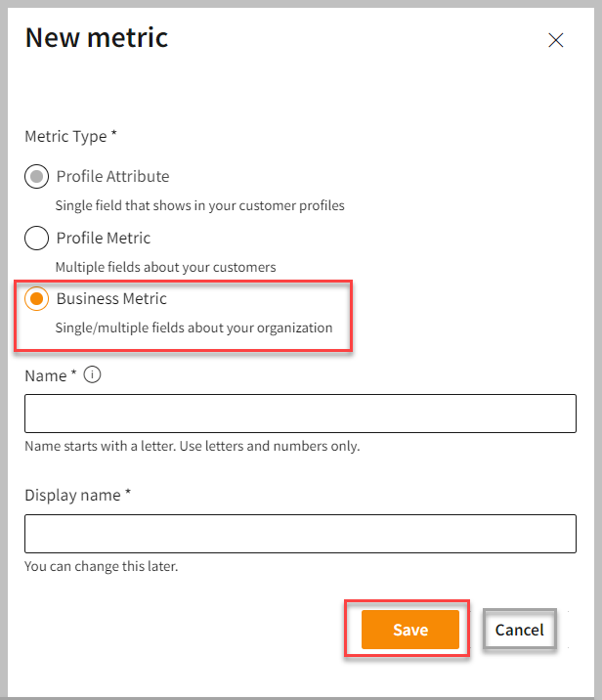This screenshot has width=602, height=700.
Task: Close the New metric dialog
Action: pos(556,40)
